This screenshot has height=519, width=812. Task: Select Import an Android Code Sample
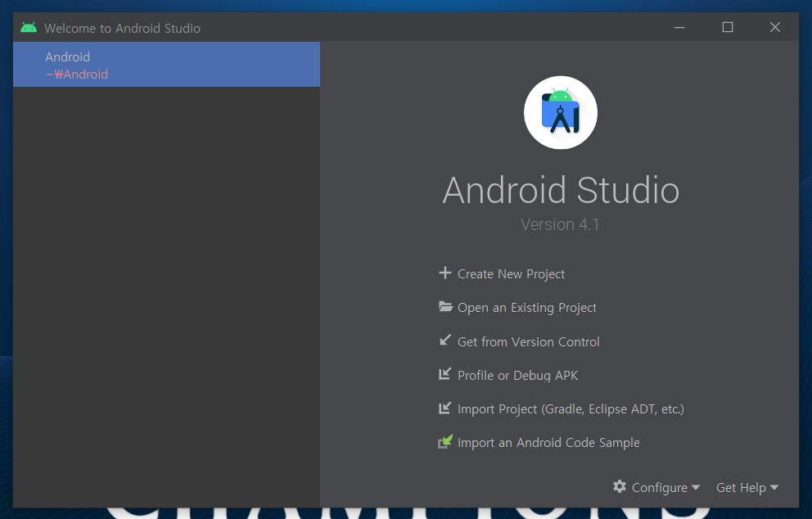pos(548,443)
